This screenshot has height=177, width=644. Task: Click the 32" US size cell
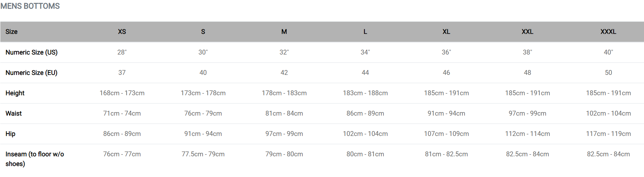pos(284,52)
